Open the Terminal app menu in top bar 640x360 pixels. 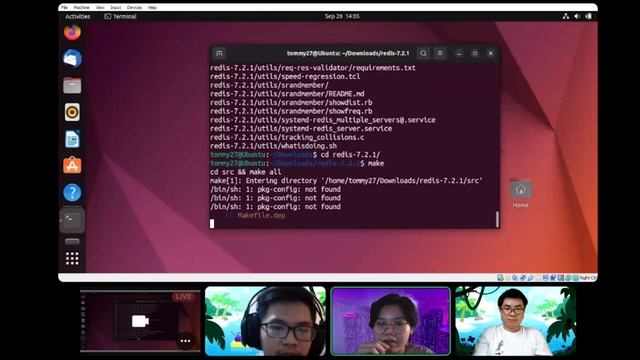120,16
